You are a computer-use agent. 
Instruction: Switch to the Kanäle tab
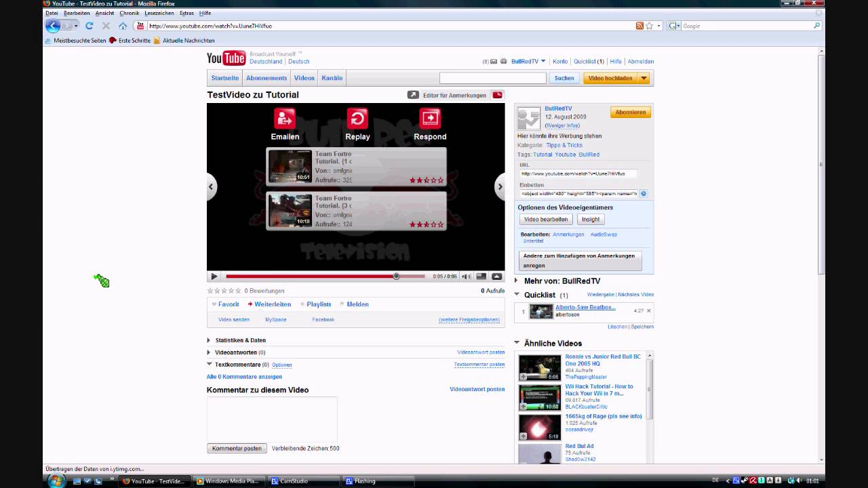pos(332,78)
